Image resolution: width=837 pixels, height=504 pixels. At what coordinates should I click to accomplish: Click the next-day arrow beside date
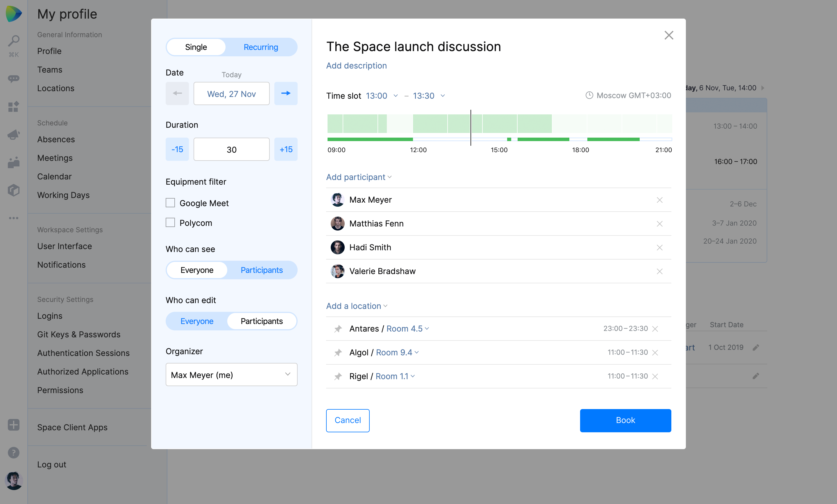click(286, 93)
